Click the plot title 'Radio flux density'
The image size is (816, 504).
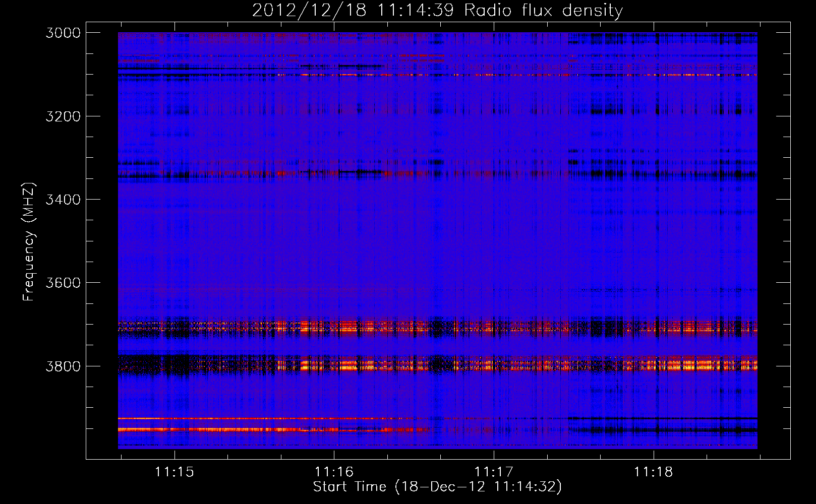[x=543, y=10]
